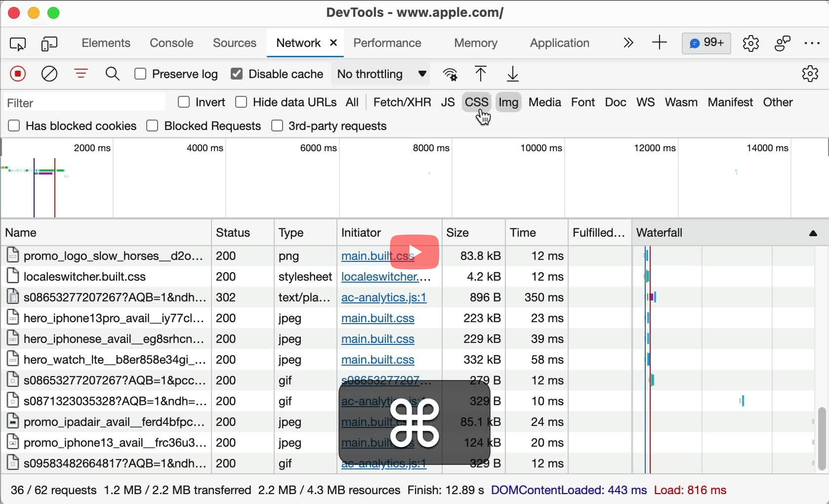Filter requests by Img type
829x504 pixels.
[x=508, y=102]
